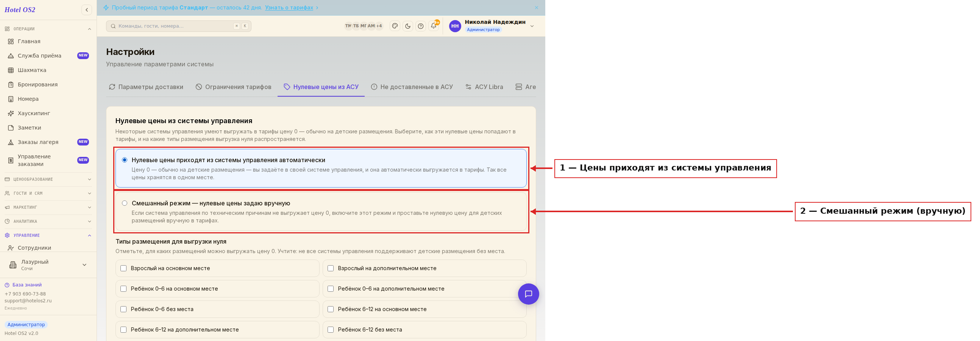The width and height of the screenshot is (980, 341).
Task: Click Узнать о тарифах link
Action: (x=289, y=8)
